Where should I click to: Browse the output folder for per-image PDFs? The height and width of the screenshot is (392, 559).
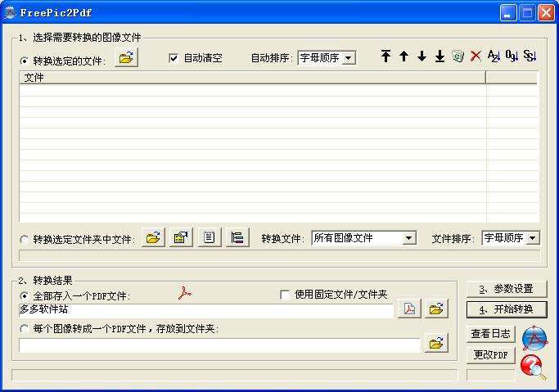[x=436, y=343]
